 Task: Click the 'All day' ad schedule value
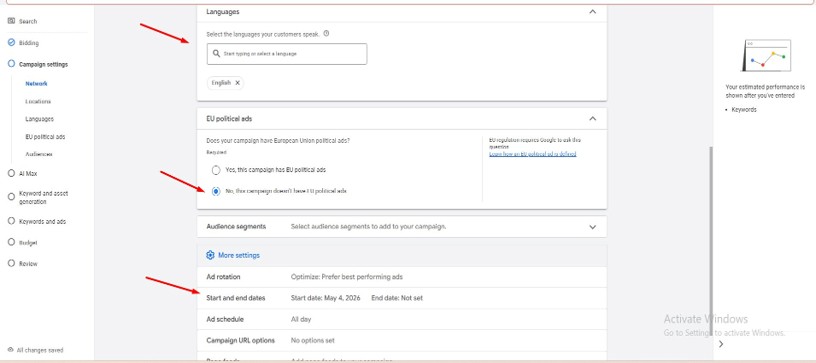tap(301, 319)
